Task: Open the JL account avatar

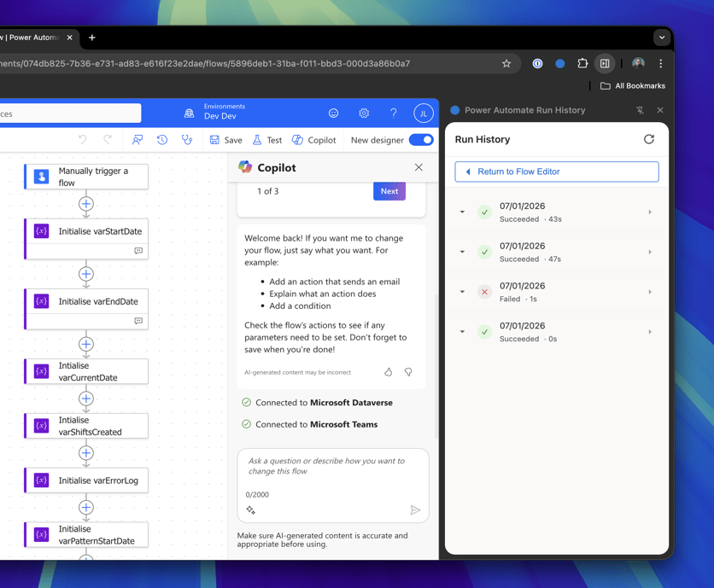Action: (423, 114)
